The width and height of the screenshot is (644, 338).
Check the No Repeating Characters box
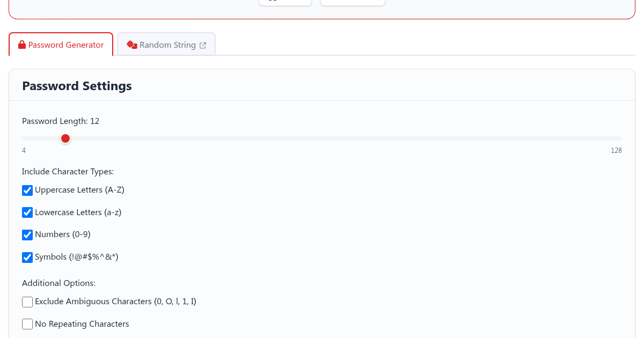click(27, 324)
